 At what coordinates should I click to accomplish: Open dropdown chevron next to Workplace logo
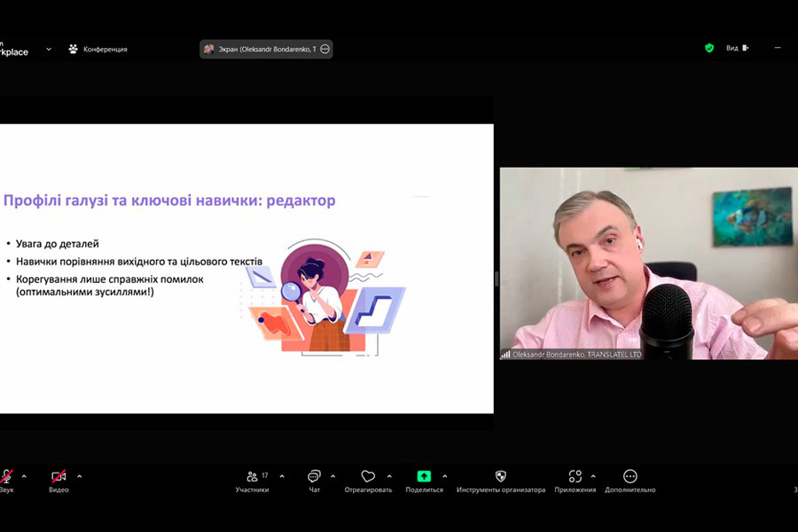49,50
